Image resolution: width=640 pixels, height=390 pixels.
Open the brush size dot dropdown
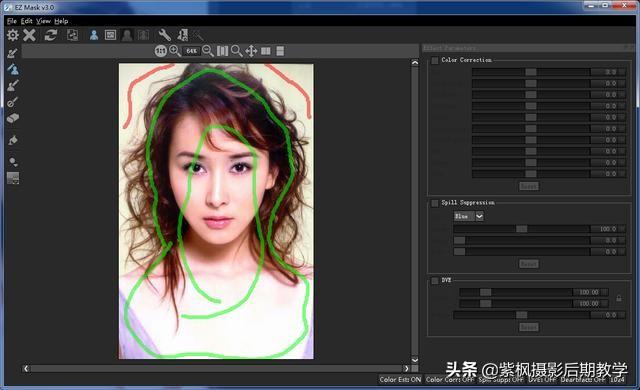[x=13, y=162]
